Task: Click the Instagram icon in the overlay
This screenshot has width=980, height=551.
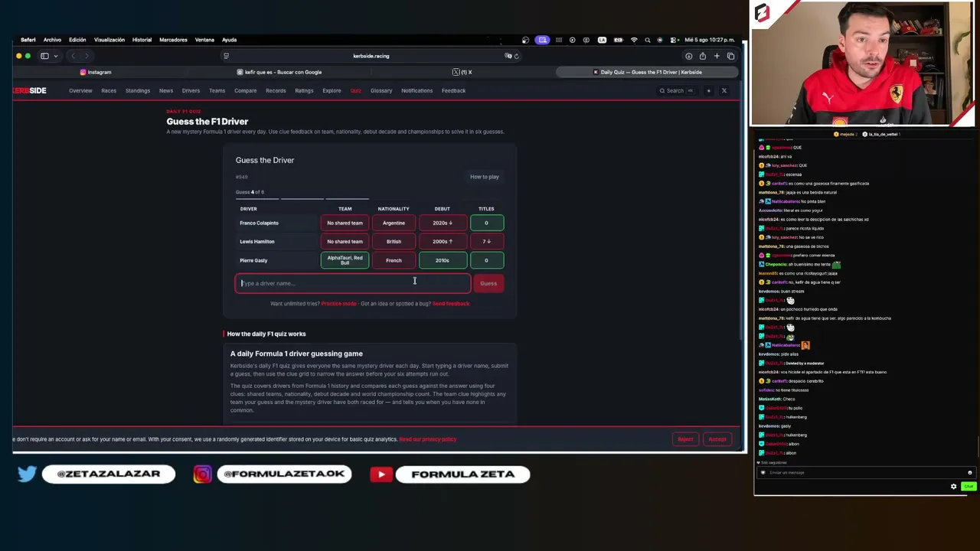Action: [202, 474]
